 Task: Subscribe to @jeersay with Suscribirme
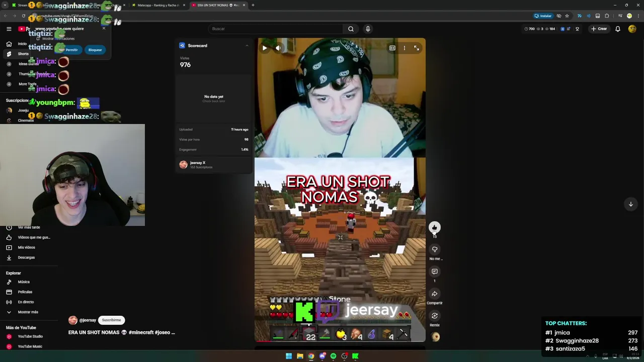(112, 320)
